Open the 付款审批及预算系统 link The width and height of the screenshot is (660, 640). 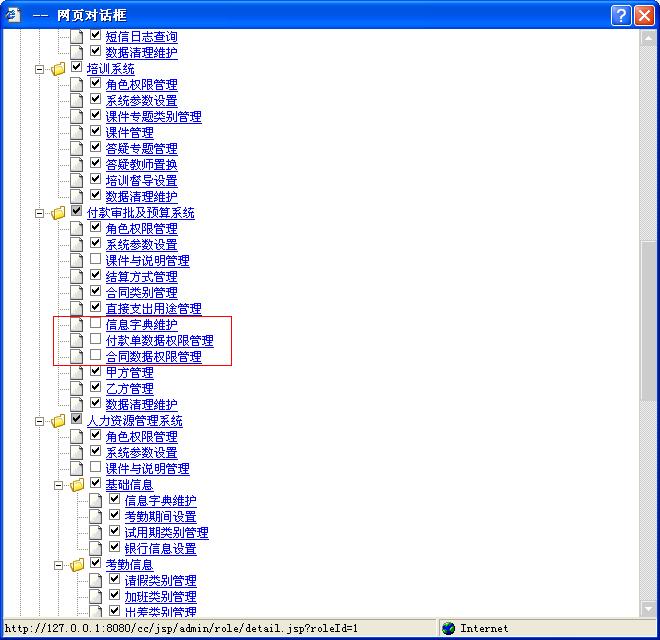click(141, 213)
